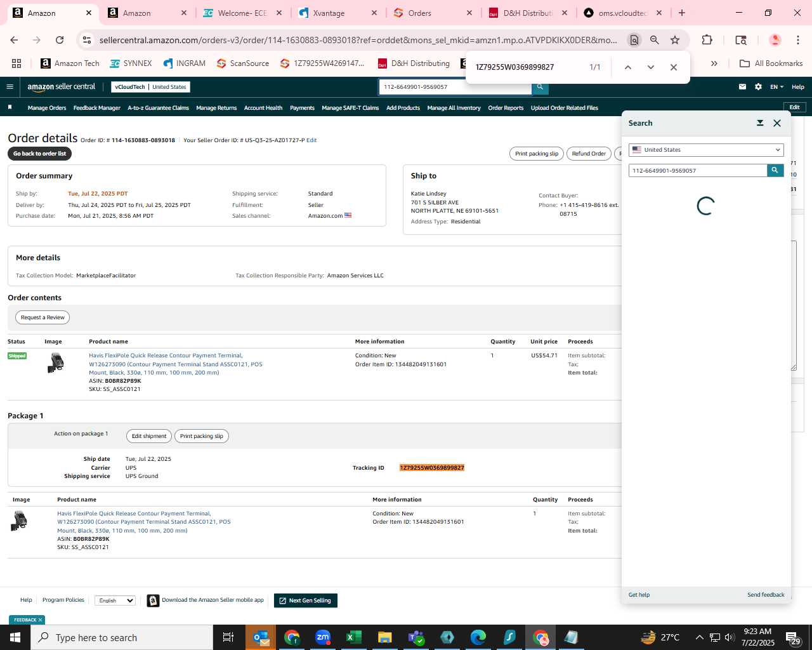Show more bookmarks chevron
Viewport: 812px width, 650px height.
pyautogui.click(x=714, y=63)
